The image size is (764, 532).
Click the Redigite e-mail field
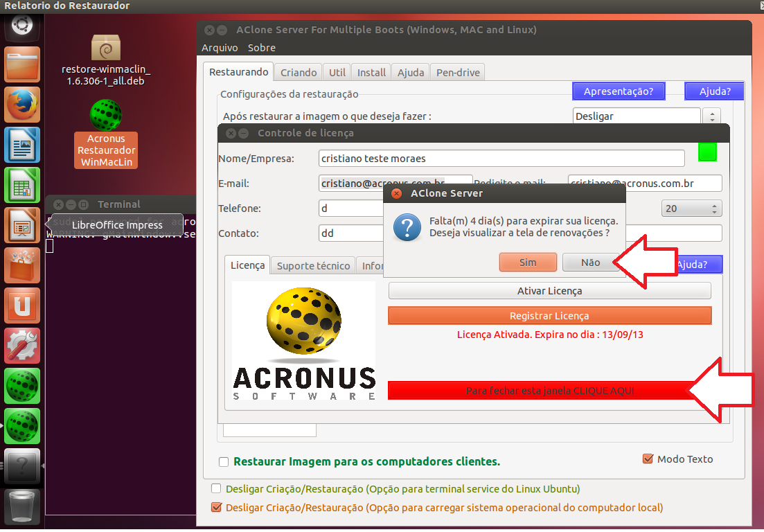pyautogui.click(x=645, y=183)
